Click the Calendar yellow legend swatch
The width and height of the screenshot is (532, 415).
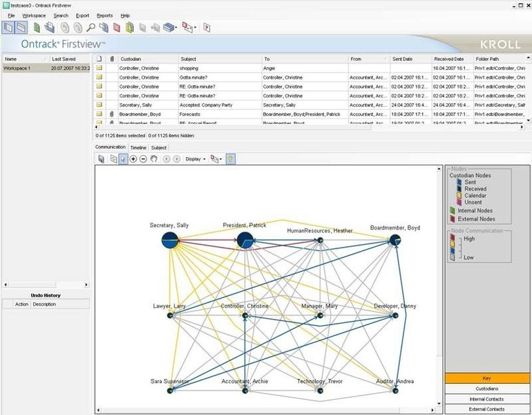pyautogui.click(x=459, y=195)
